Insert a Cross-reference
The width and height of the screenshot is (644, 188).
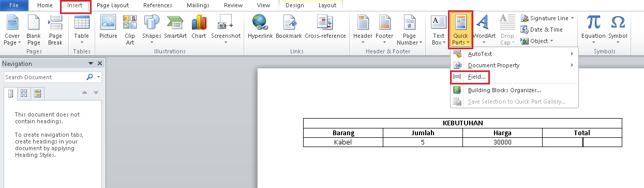click(x=325, y=27)
